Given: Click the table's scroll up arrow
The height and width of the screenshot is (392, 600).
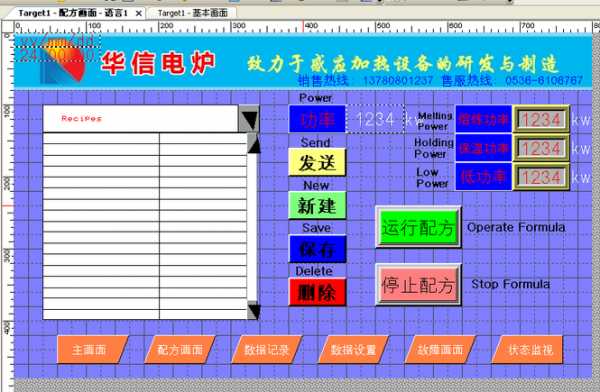Looking at the screenshot, I should pyautogui.click(x=253, y=143).
